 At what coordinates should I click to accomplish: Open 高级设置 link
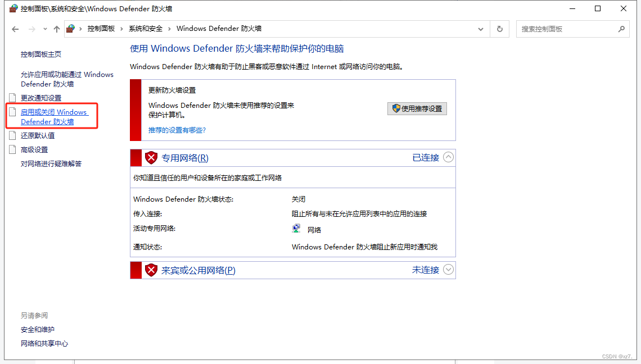coord(34,150)
